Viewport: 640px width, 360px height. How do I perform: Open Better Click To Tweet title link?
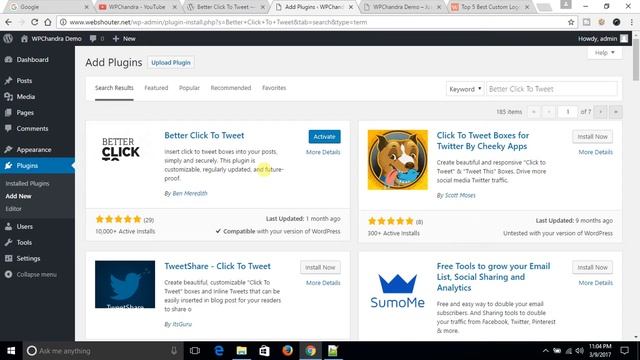coord(204,136)
